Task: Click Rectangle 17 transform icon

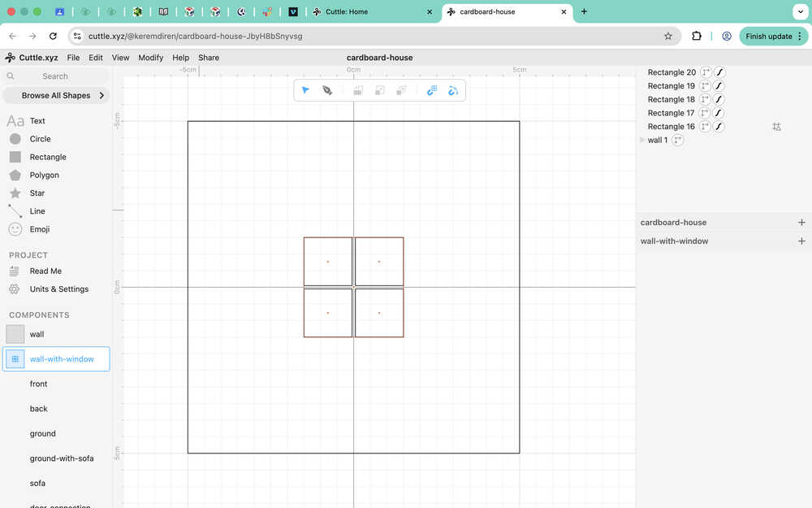Action: [x=704, y=112]
